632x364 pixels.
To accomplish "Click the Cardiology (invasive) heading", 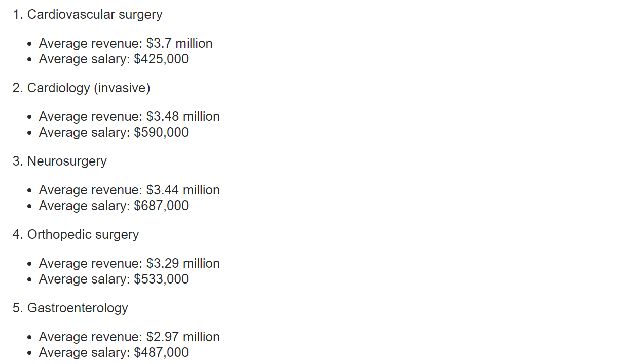I will [89, 88].
